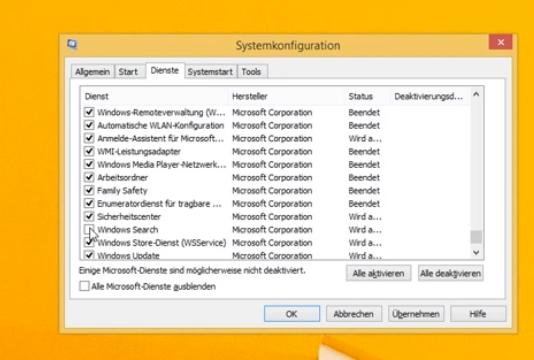Uncheck the Windows Update checkbox
Screen dimensions: 534x360
click(x=89, y=255)
